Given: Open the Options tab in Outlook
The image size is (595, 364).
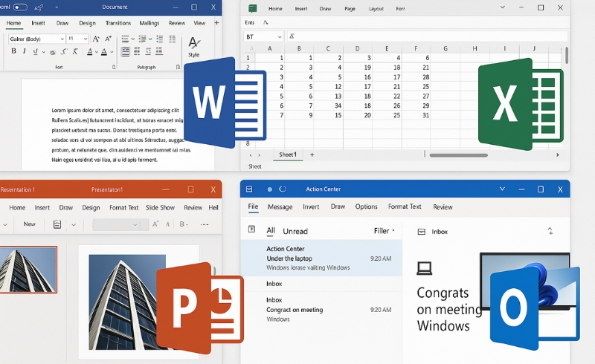Looking at the screenshot, I should coord(366,207).
